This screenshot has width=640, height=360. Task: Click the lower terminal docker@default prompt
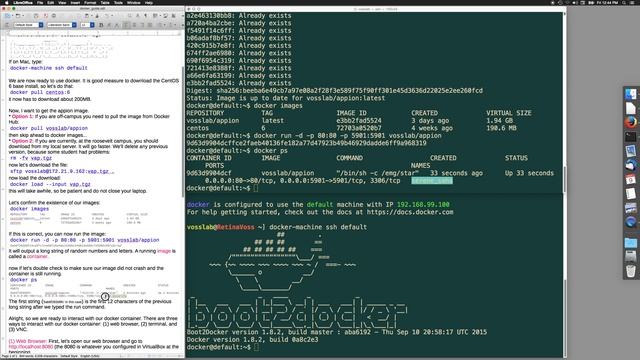(218, 347)
